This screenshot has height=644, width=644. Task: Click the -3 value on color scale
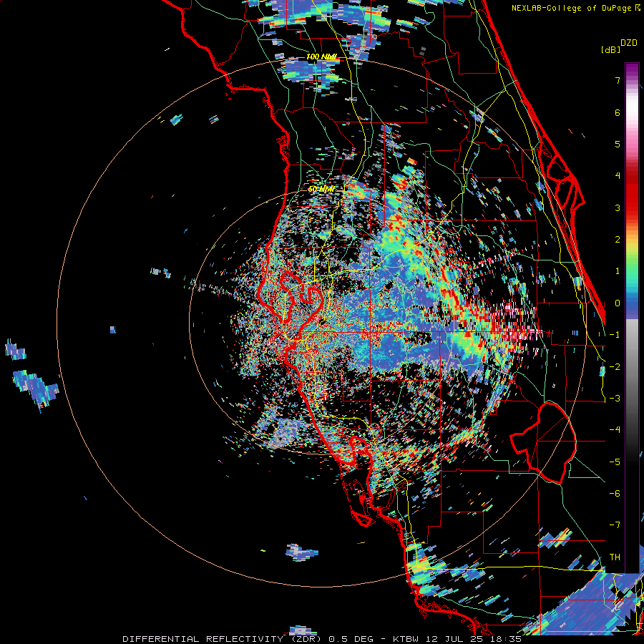click(615, 399)
